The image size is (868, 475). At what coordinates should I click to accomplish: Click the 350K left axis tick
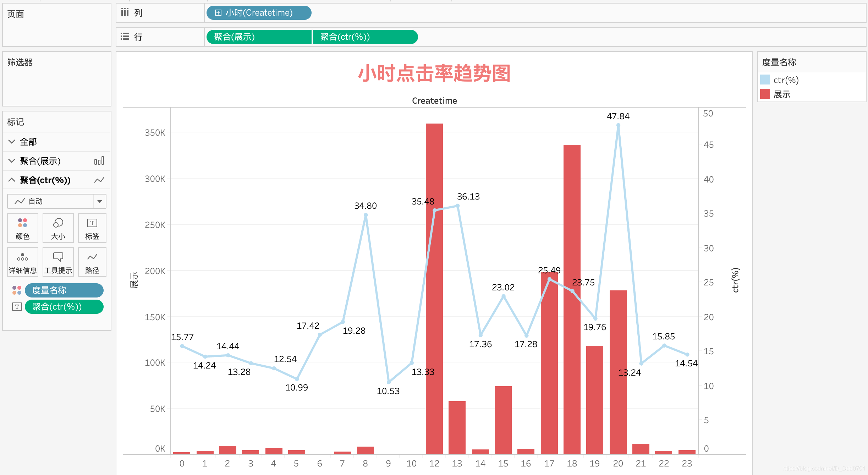[x=155, y=133]
